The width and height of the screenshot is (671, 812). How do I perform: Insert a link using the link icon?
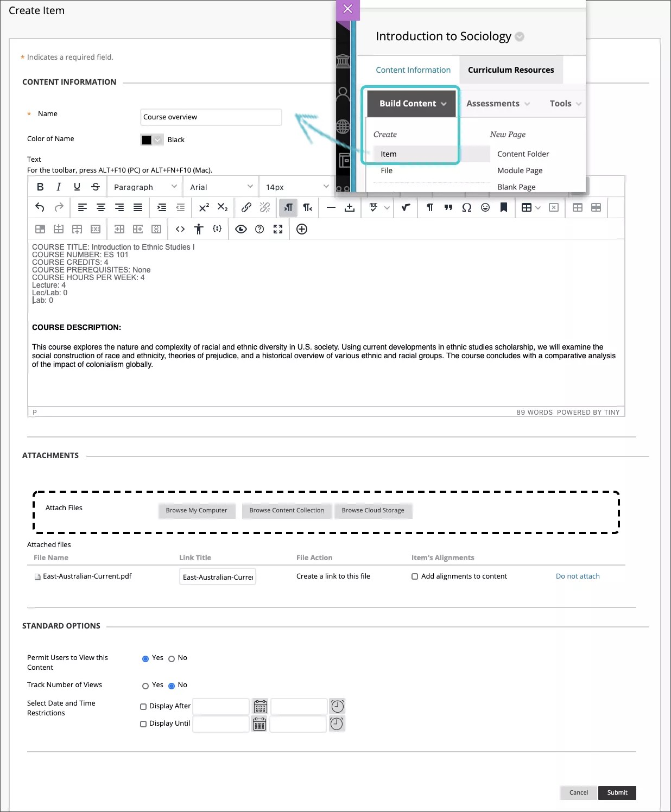tap(247, 207)
